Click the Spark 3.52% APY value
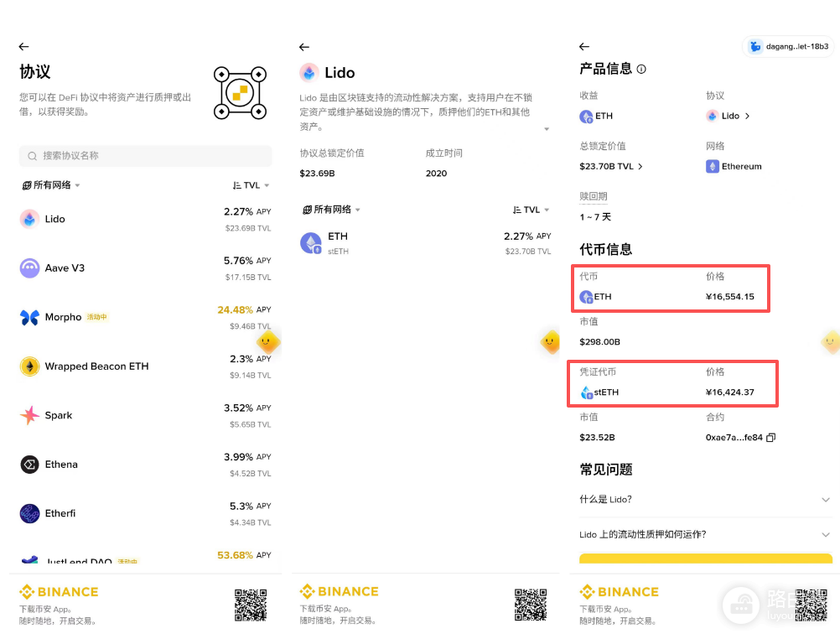This screenshot has width=840, height=639. [247, 408]
